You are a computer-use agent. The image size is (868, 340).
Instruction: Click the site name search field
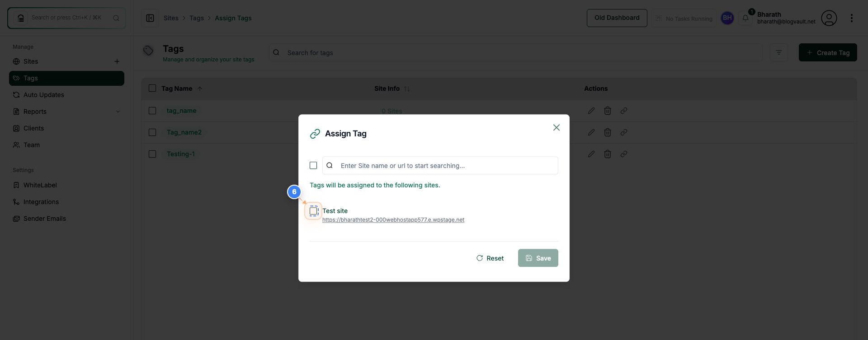(x=440, y=166)
